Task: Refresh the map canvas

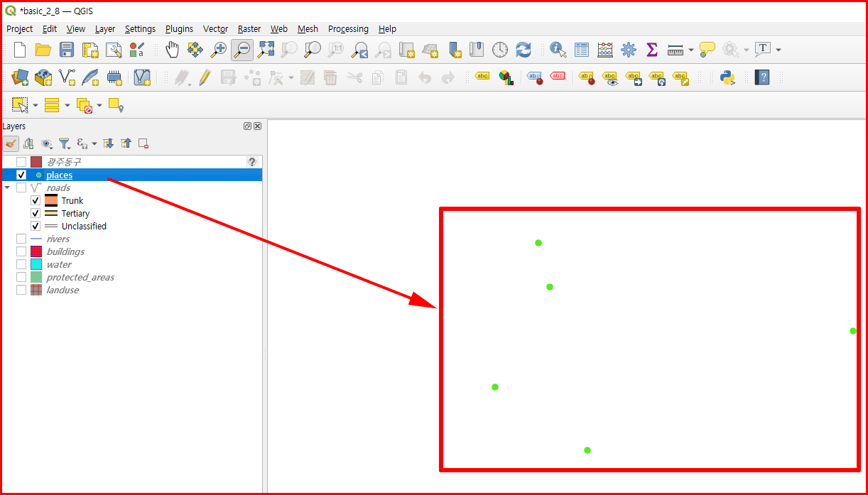Action: [x=523, y=50]
